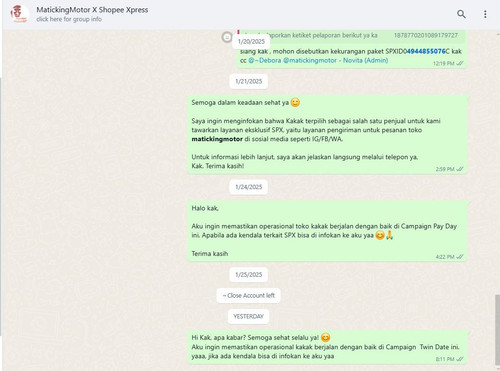
Task: Click the 'Halo kak,' message bubble
Action: pos(327,231)
